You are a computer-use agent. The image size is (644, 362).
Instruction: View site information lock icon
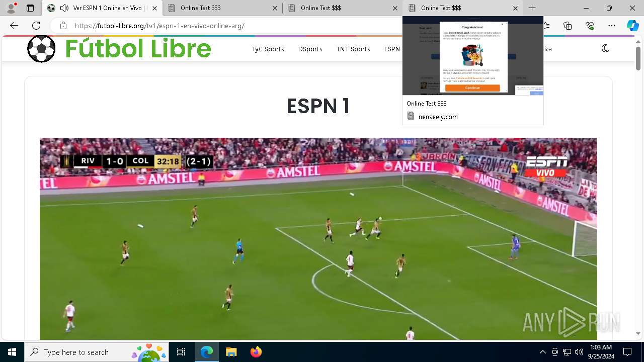click(63, 26)
